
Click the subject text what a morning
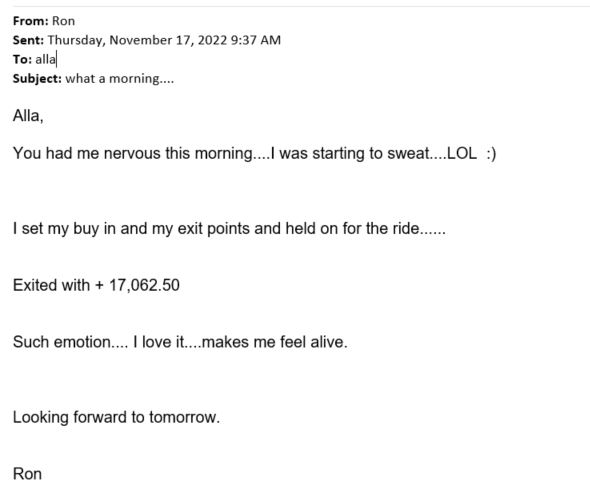pyautogui.click(x=119, y=79)
